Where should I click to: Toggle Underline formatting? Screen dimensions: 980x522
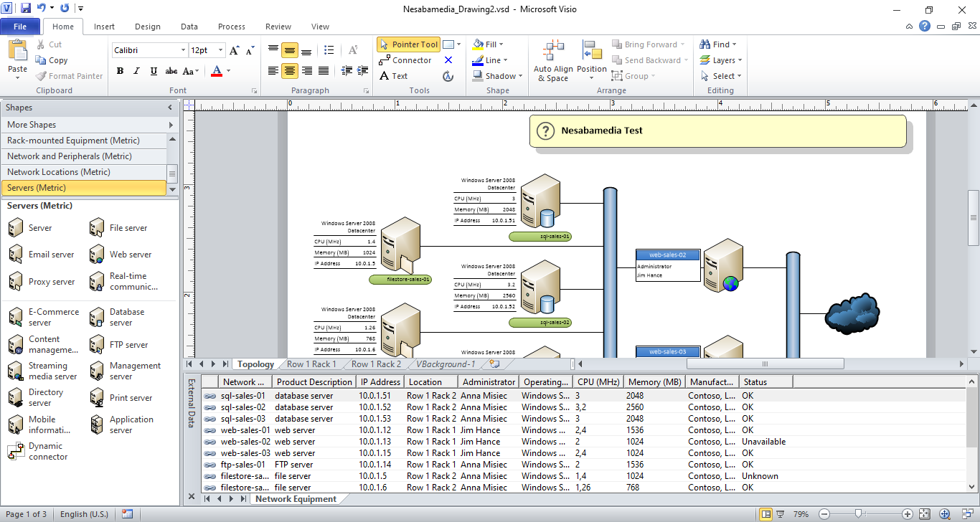[154, 71]
